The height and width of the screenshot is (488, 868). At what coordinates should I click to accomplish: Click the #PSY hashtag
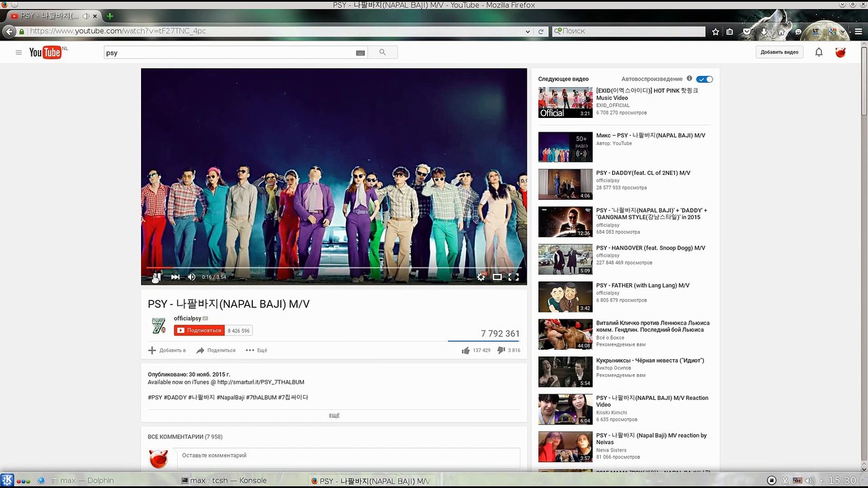(x=155, y=397)
